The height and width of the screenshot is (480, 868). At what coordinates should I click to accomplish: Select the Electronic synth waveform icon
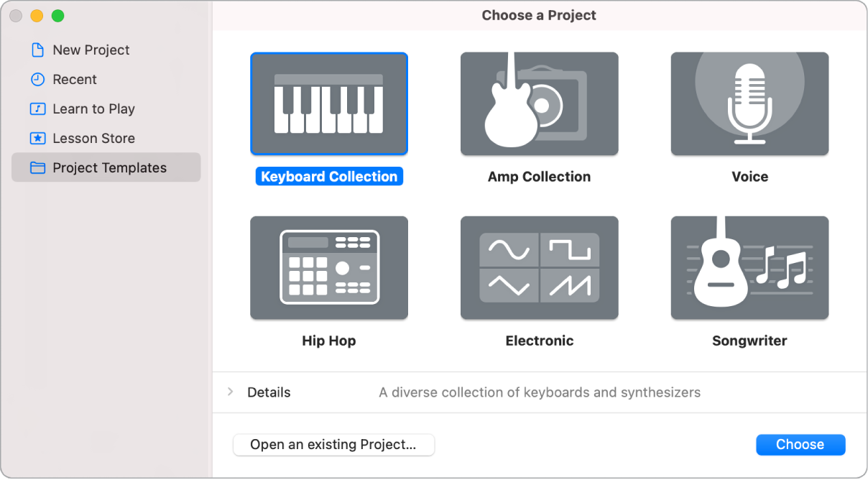(x=539, y=267)
